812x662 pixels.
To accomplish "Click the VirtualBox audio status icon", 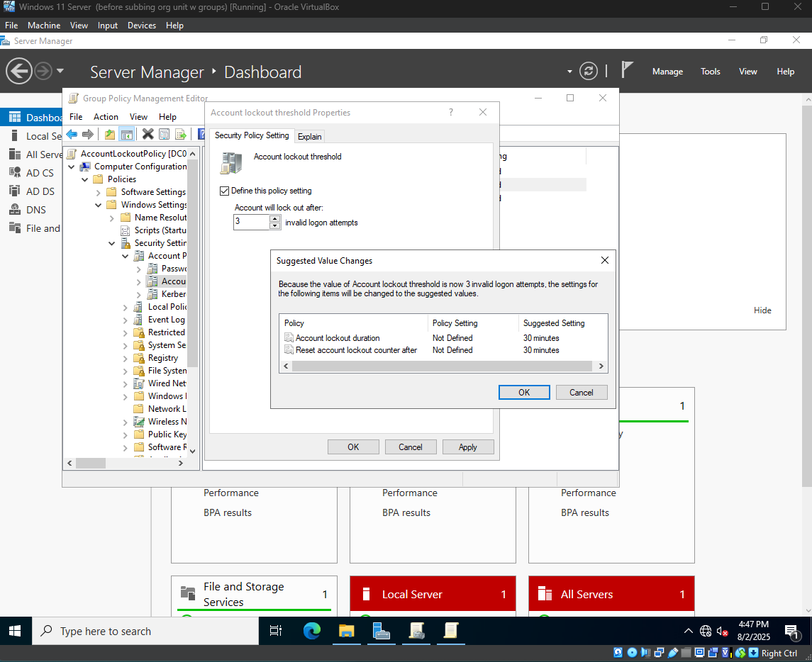I will point(646,653).
